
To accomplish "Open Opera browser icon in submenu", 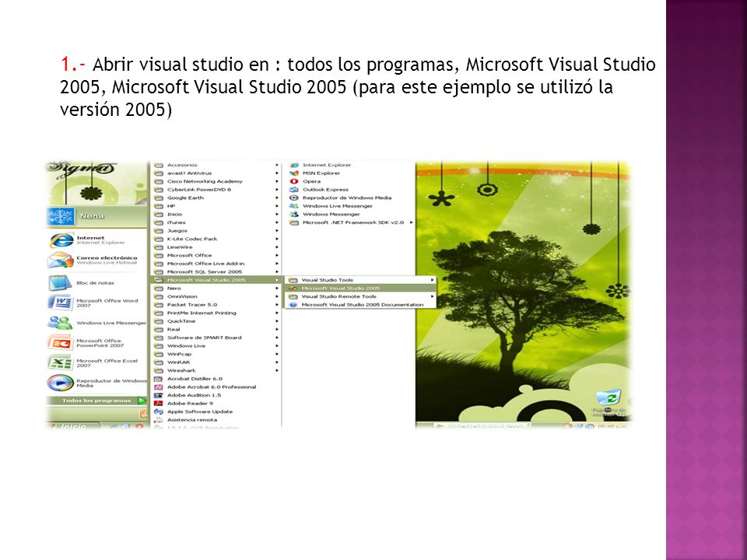I will pos(294,181).
